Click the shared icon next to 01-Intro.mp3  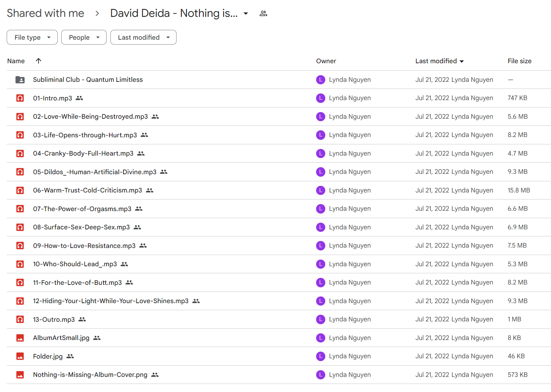pos(79,98)
